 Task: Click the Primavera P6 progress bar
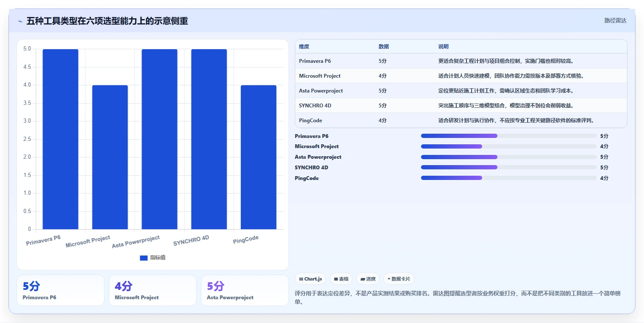pos(509,136)
